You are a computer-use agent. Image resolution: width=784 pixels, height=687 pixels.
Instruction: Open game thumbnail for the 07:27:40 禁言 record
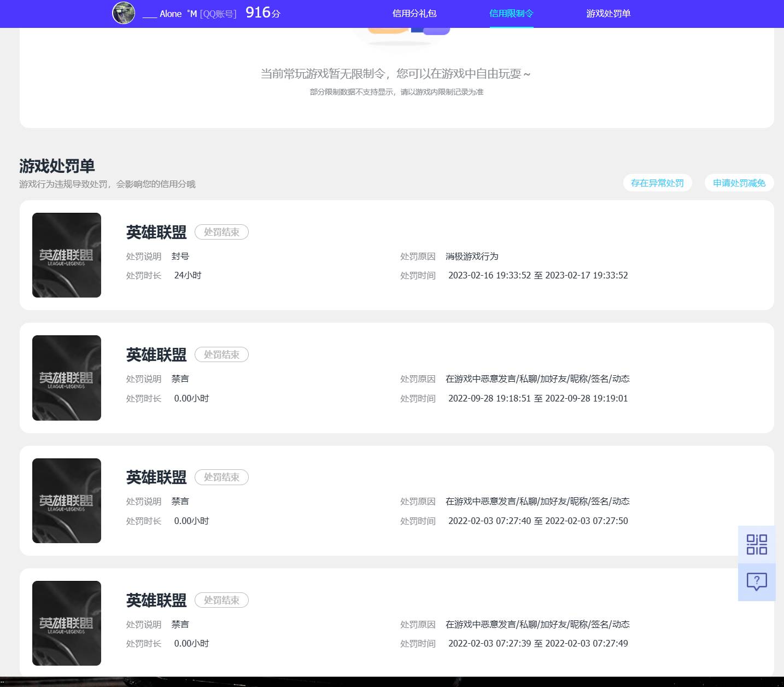click(x=67, y=500)
